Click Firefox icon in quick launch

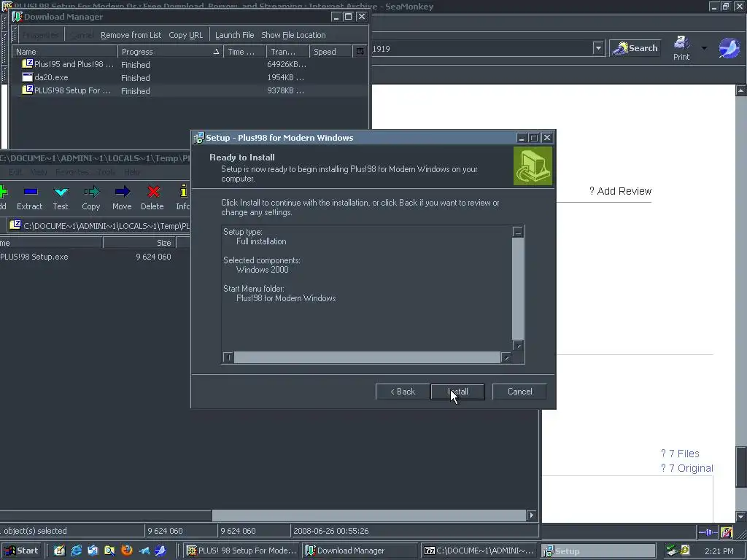pyautogui.click(x=127, y=551)
